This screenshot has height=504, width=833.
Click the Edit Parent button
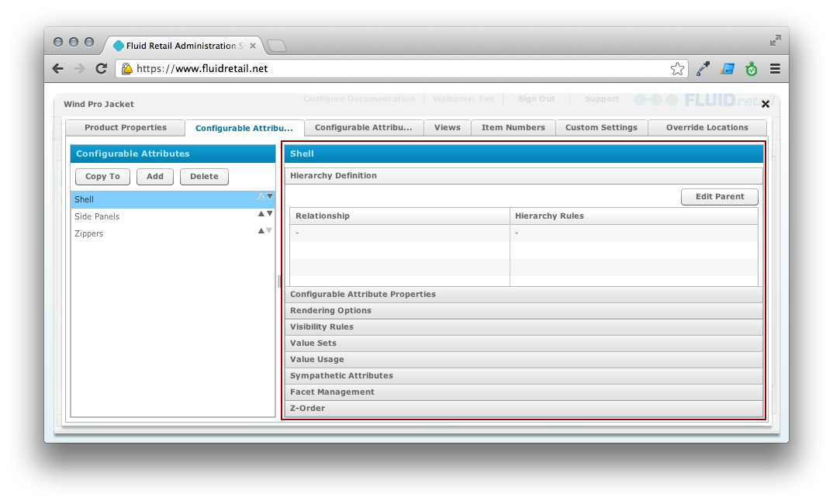719,196
